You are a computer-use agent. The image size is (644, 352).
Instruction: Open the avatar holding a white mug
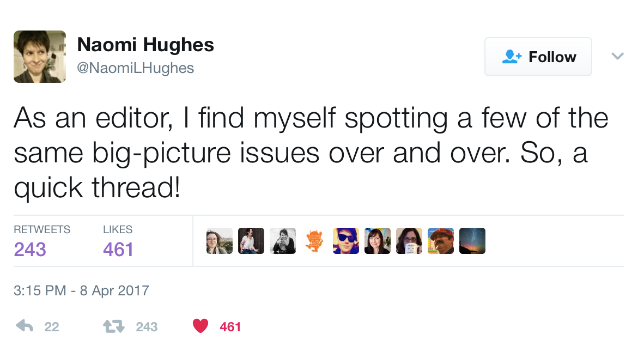pos(409,241)
